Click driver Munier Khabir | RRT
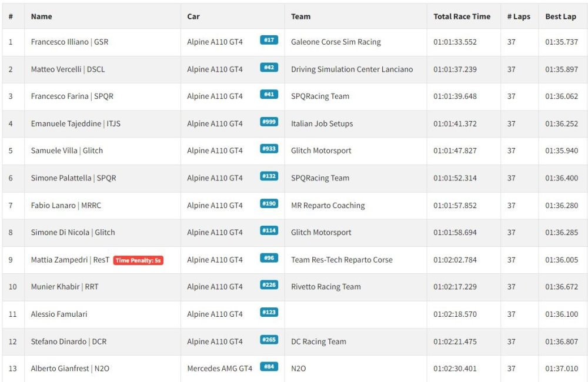This screenshot has width=588, height=382. coord(65,287)
